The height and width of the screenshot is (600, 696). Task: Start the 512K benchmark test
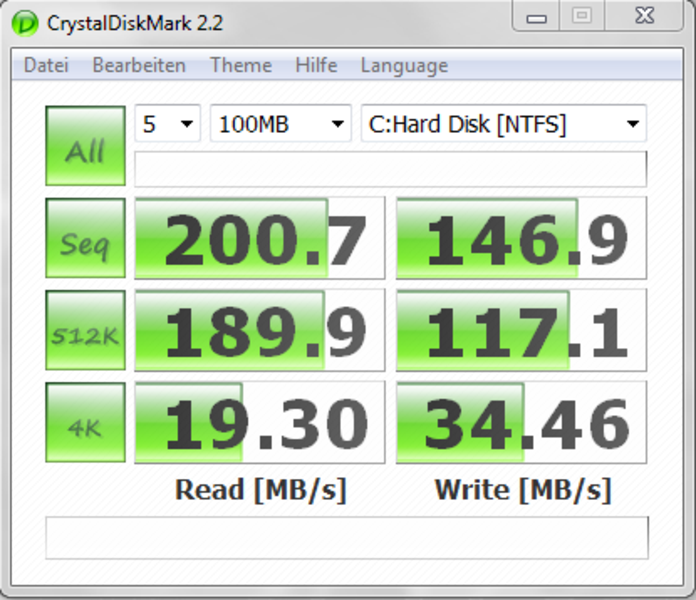pos(85,330)
